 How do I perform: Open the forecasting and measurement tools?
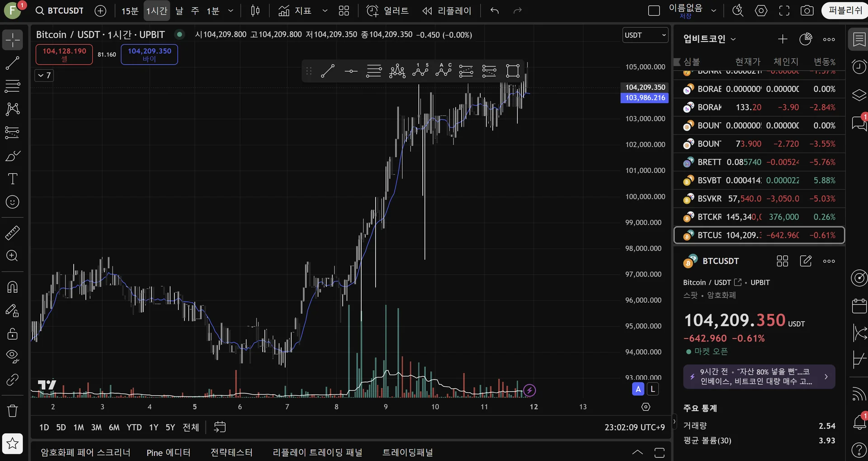pyautogui.click(x=13, y=132)
